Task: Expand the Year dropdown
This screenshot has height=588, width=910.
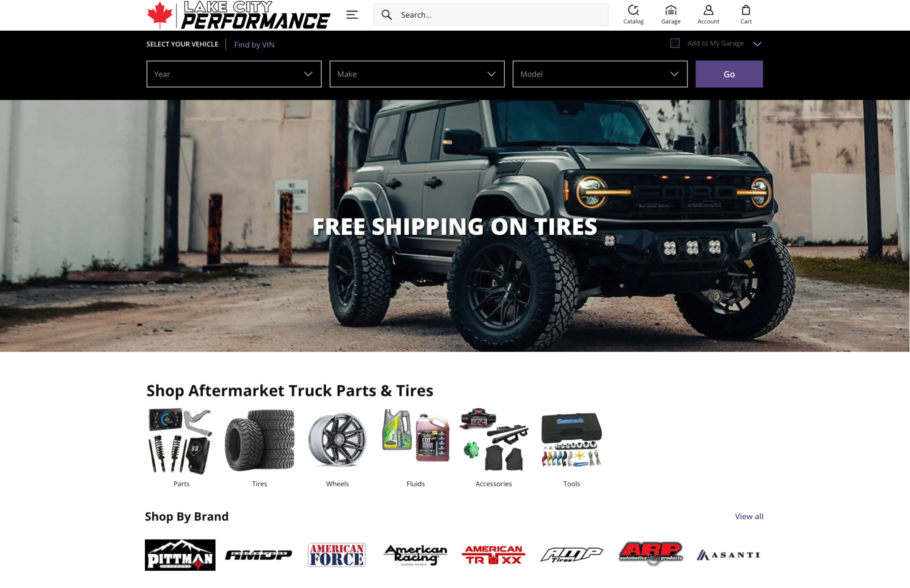Action: point(234,74)
